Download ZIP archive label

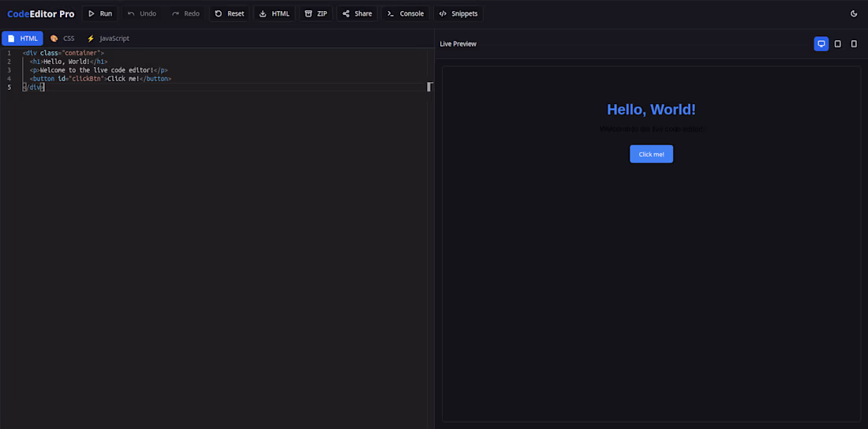click(x=322, y=14)
